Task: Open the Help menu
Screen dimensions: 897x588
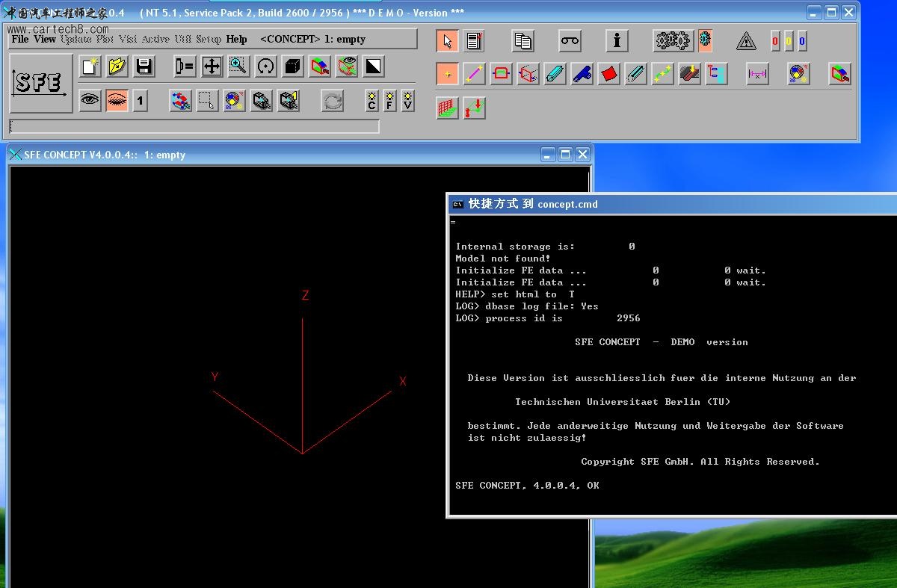Action: coord(236,39)
